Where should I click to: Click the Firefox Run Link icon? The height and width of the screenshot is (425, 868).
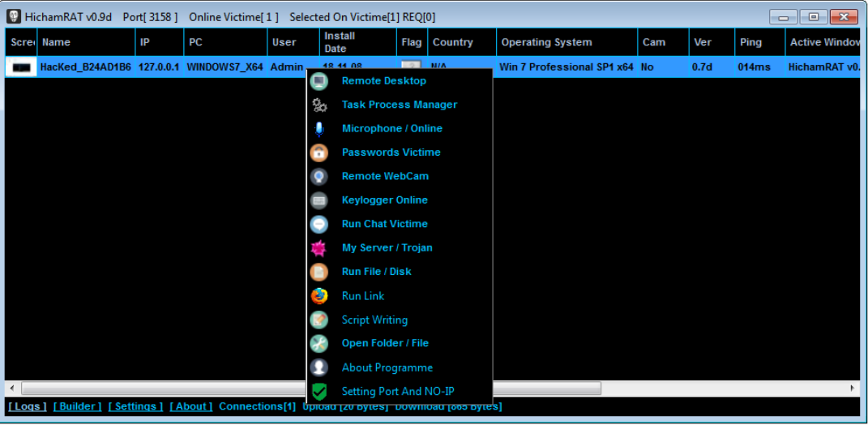[x=319, y=296]
